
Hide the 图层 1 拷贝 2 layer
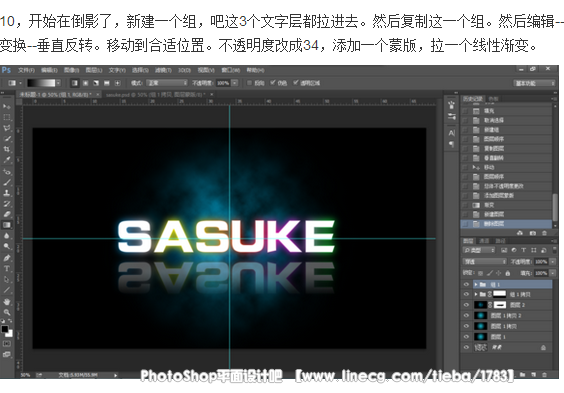(466, 315)
